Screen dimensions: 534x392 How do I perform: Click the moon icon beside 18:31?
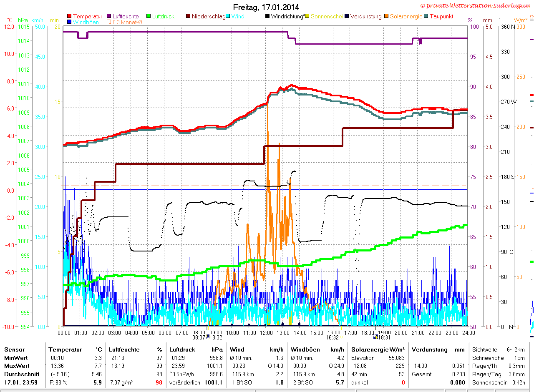[x=375, y=337]
